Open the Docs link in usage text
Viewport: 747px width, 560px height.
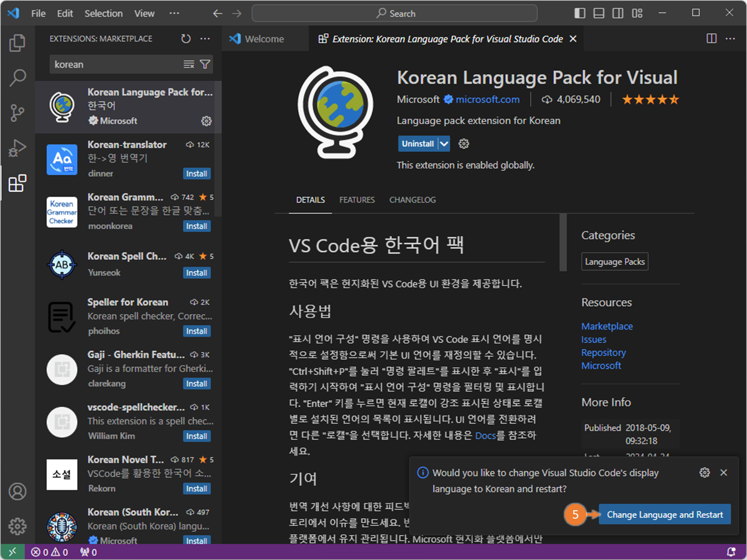486,436
